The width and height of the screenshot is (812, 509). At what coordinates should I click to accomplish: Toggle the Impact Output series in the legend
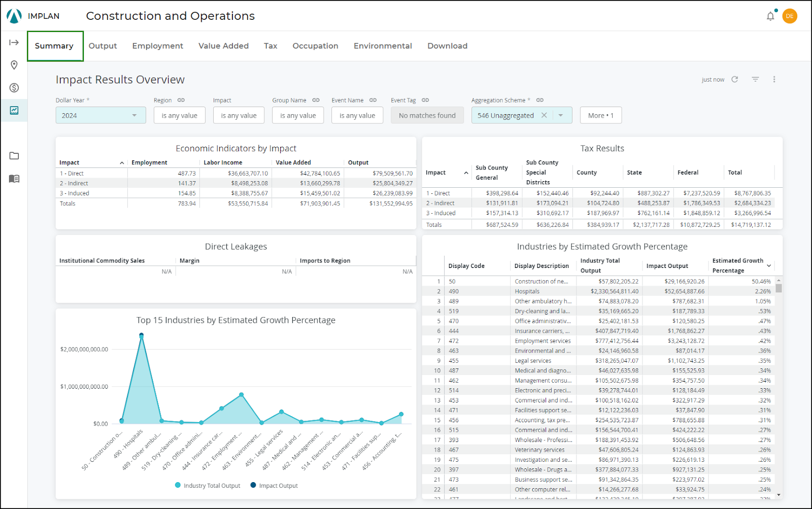pyautogui.click(x=274, y=485)
